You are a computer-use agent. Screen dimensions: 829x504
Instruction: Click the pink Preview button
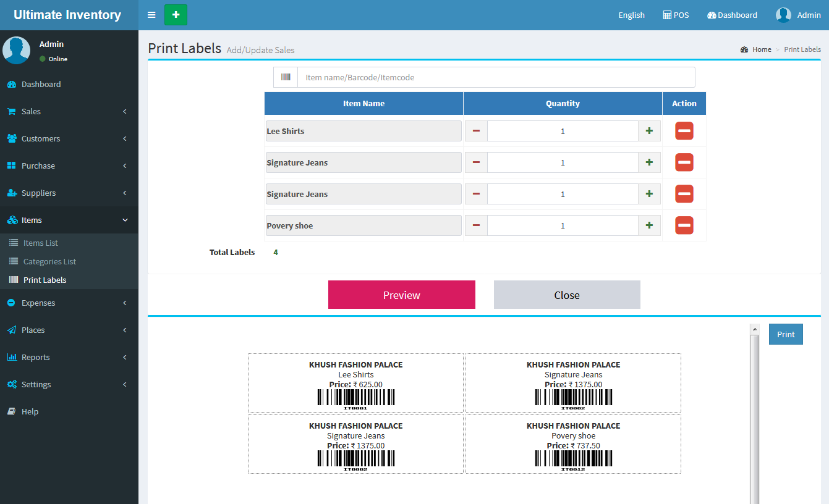(x=401, y=295)
